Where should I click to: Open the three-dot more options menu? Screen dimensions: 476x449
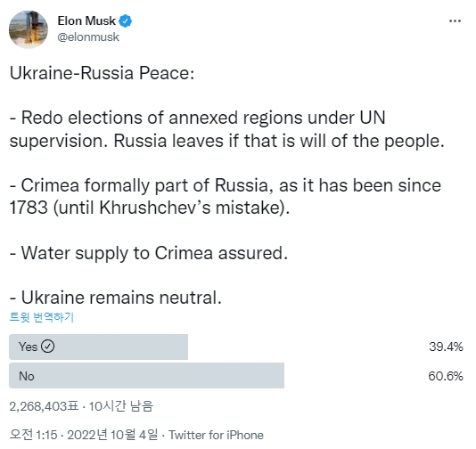[455, 20]
